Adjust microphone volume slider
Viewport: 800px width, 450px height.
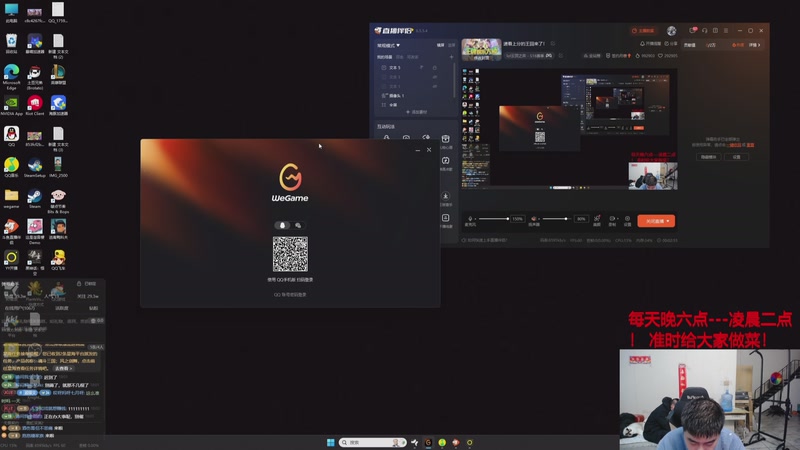pos(493,219)
